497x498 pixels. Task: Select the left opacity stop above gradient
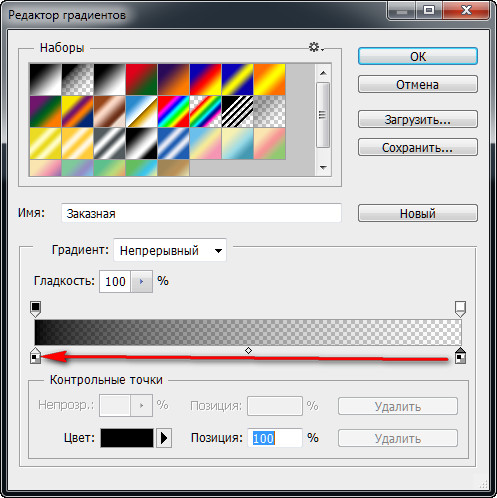point(35,309)
